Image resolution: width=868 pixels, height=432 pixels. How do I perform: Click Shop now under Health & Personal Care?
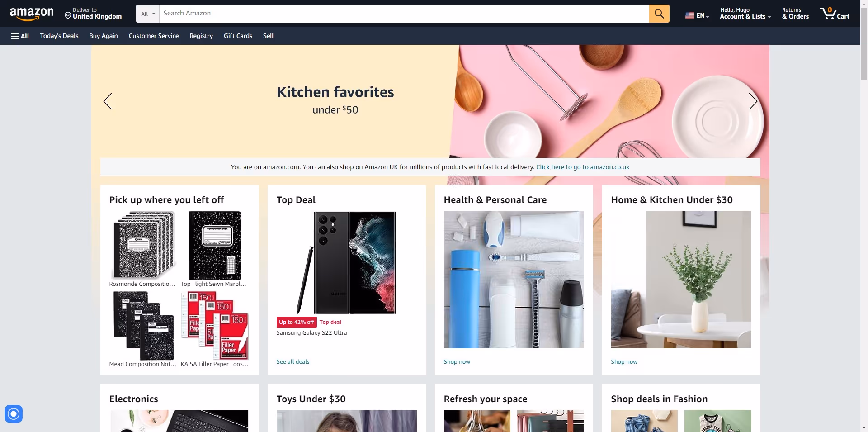(x=457, y=362)
